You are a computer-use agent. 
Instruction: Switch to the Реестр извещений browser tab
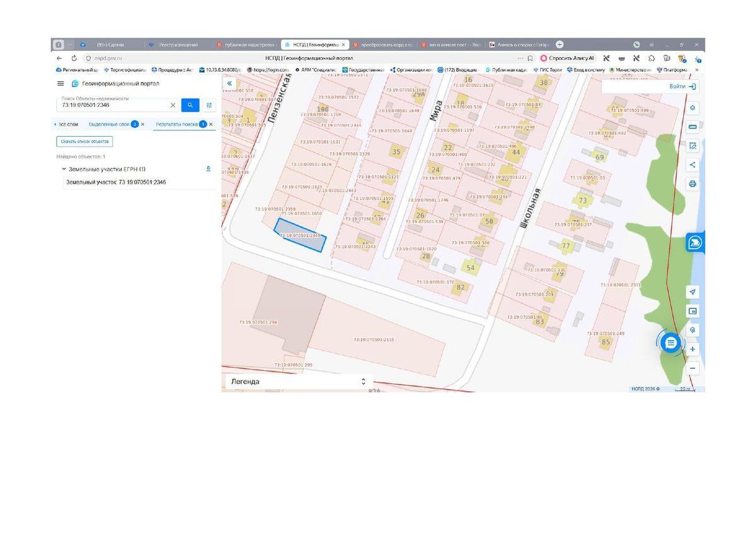pos(178,45)
